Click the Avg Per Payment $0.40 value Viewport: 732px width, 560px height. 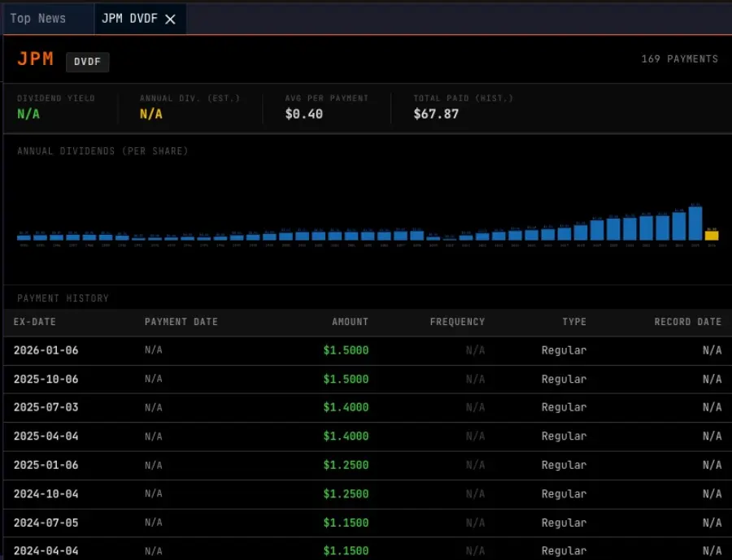[x=304, y=114]
